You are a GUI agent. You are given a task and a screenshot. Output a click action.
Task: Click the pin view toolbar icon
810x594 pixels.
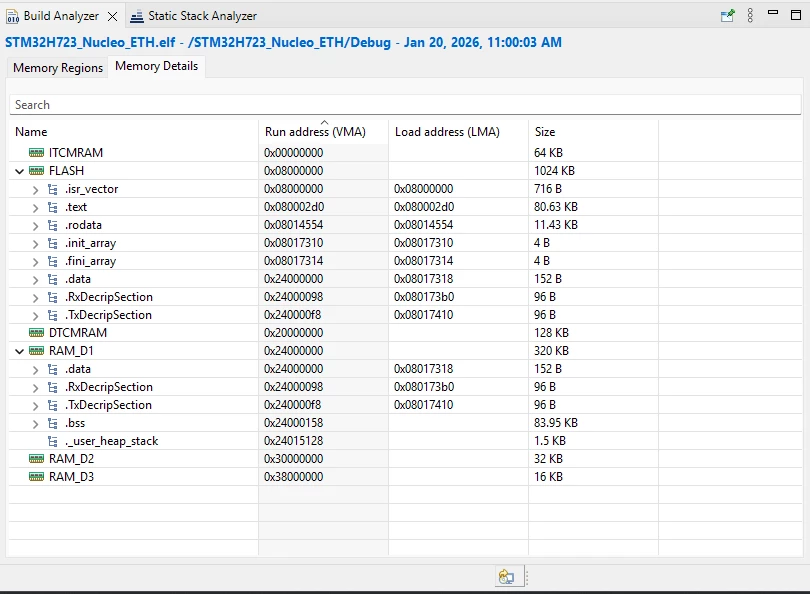(x=727, y=15)
